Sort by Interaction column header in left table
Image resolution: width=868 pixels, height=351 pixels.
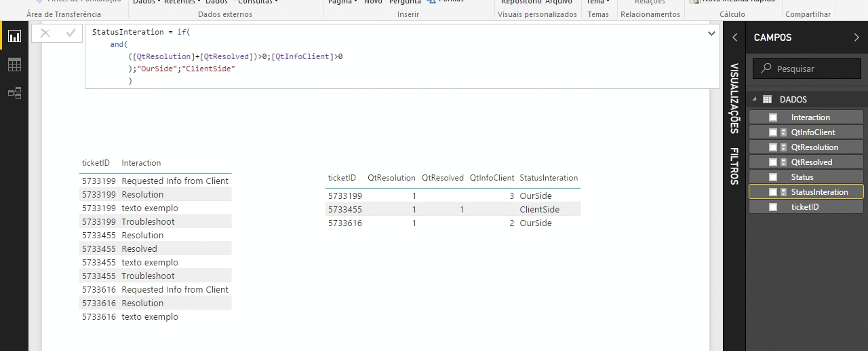pos(141,163)
